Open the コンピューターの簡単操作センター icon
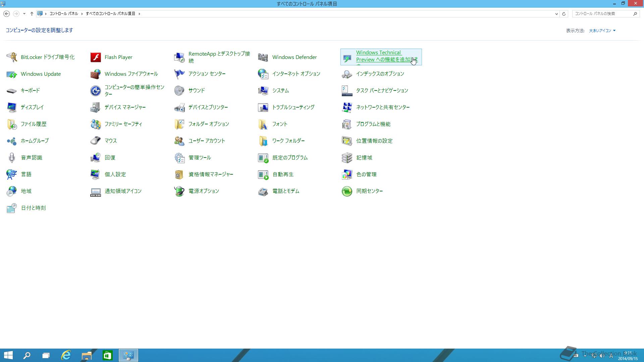The height and width of the screenshot is (362, 644). click(96, 90)
